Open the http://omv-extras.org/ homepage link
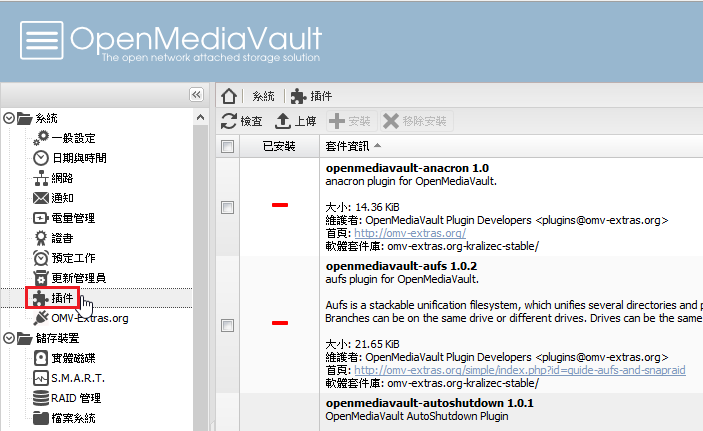This screenshot has width=703, height=431. tap(410, 233)
